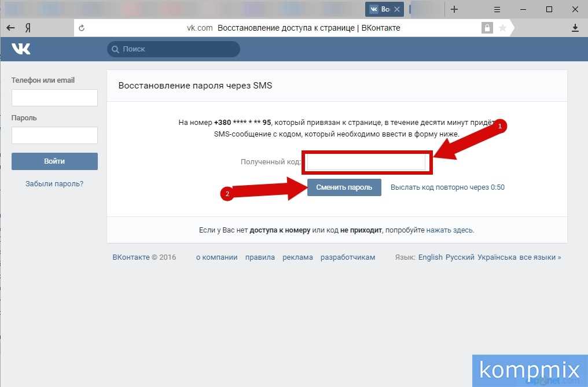The height and width of the screenshot is (387, 588).
Task: Click the browser back arrow
Action: 10,28
